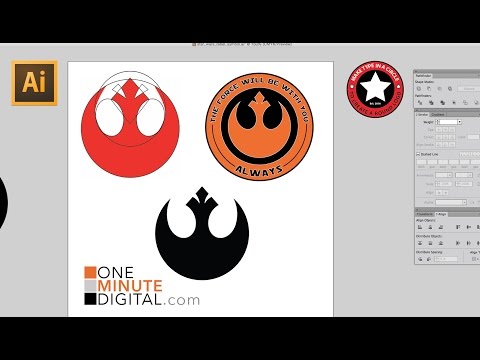Click the Vertical Distribute Space icon
Screen dimensions: 480x360
click(420, 259)
